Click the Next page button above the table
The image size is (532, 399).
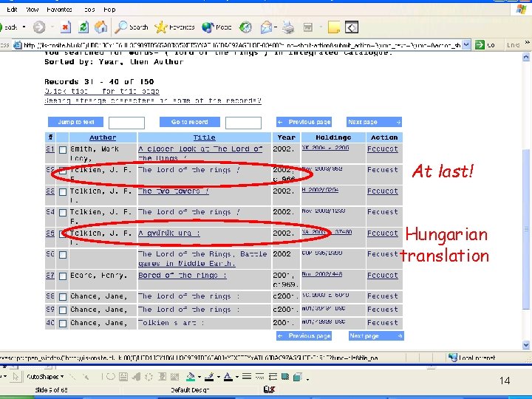[374, 122]
